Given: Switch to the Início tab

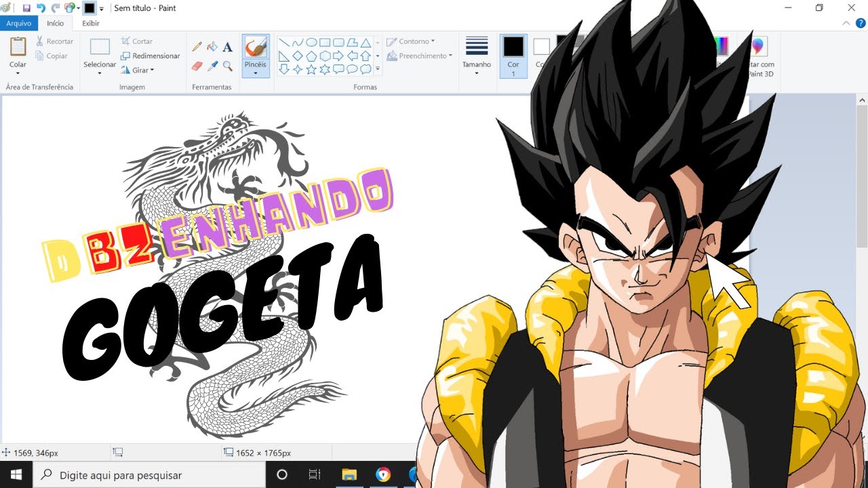Looking at the screenshot, I should (55, 23).
